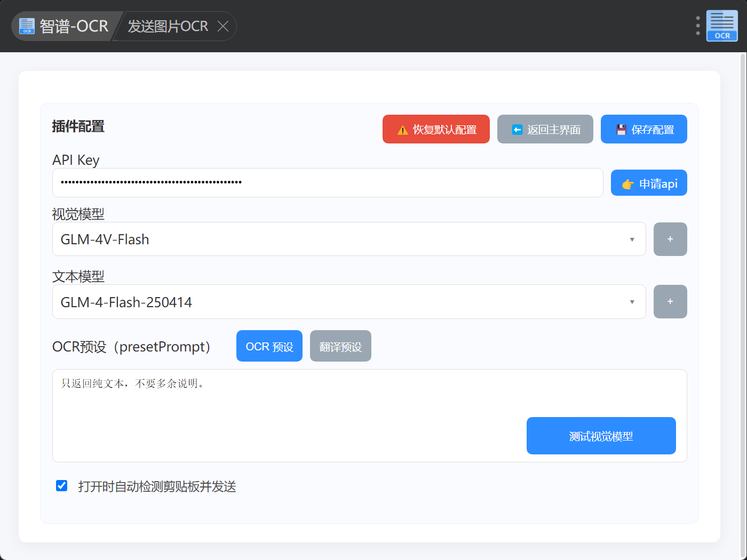This screenshot has height=560, width=747.
Task: Click into the API Key input field
Action: click(x=328, y=183)
